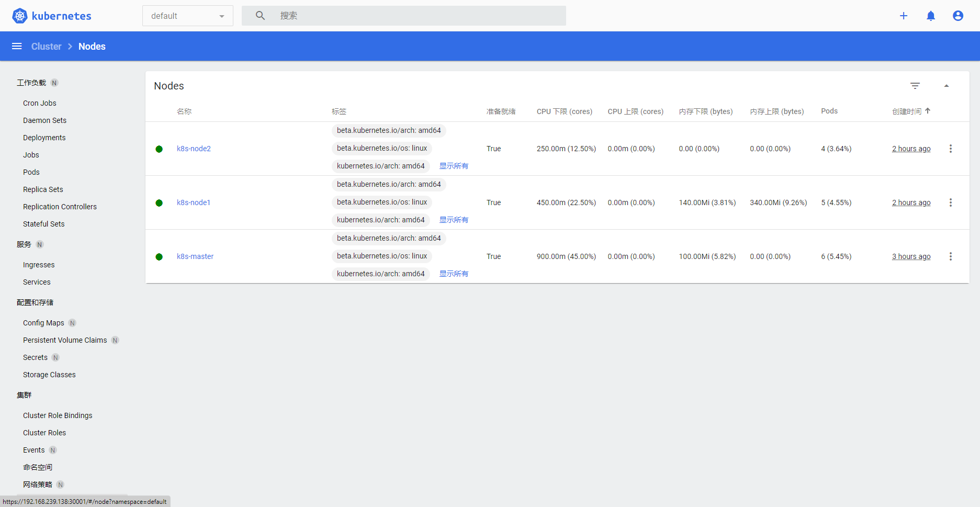980x507 pixels.
Task: Open Cluster Roles in sidebar
Action: point(44,433)
